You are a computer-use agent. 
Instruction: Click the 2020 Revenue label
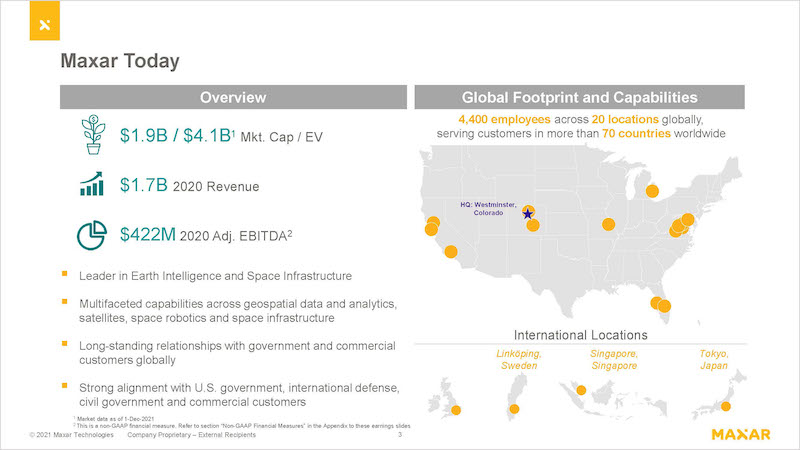pyautogui.click(x=216, y=187)
